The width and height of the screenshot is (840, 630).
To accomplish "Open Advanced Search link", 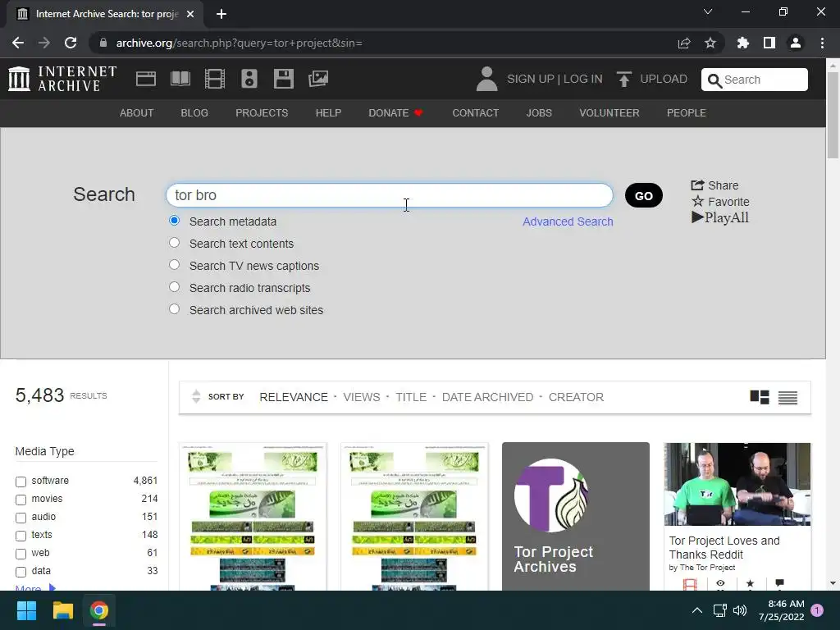I will click(568, 221).
